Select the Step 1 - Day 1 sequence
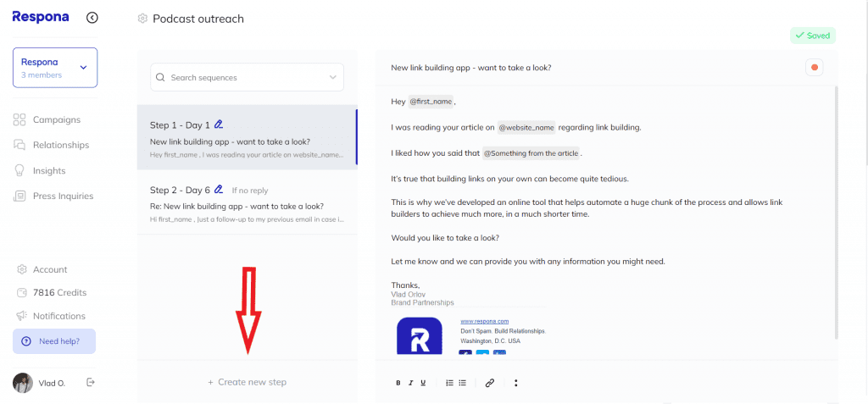Image resolution: width=868 pixels, height=404 pixels. point(247,137)
